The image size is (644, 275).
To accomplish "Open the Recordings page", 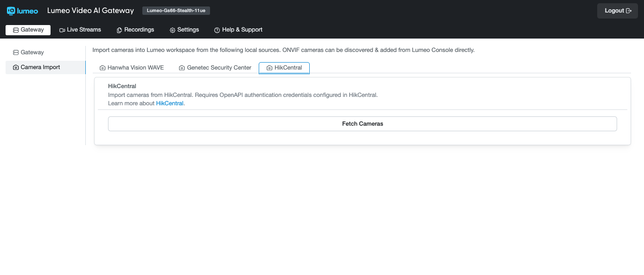I will (x=135, y=30).
